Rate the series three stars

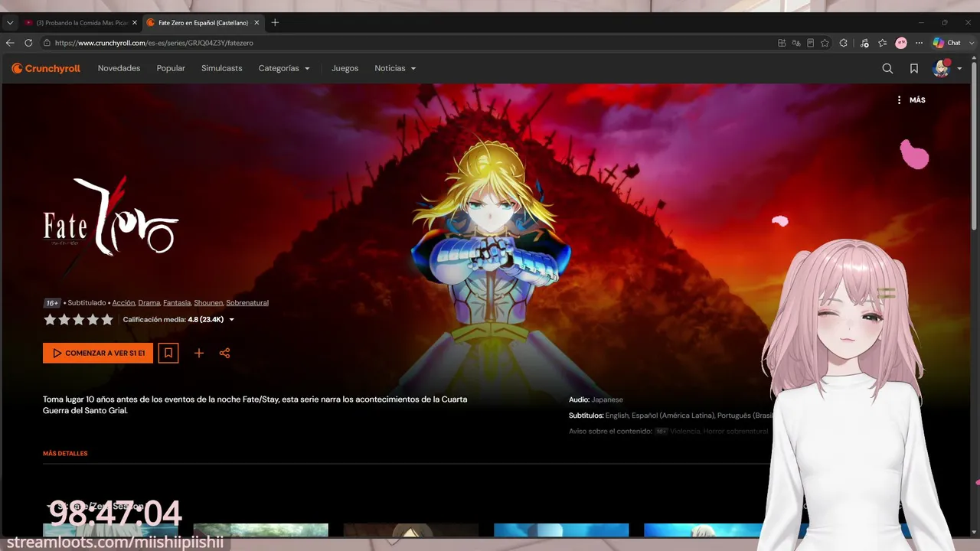coord(78,320)
